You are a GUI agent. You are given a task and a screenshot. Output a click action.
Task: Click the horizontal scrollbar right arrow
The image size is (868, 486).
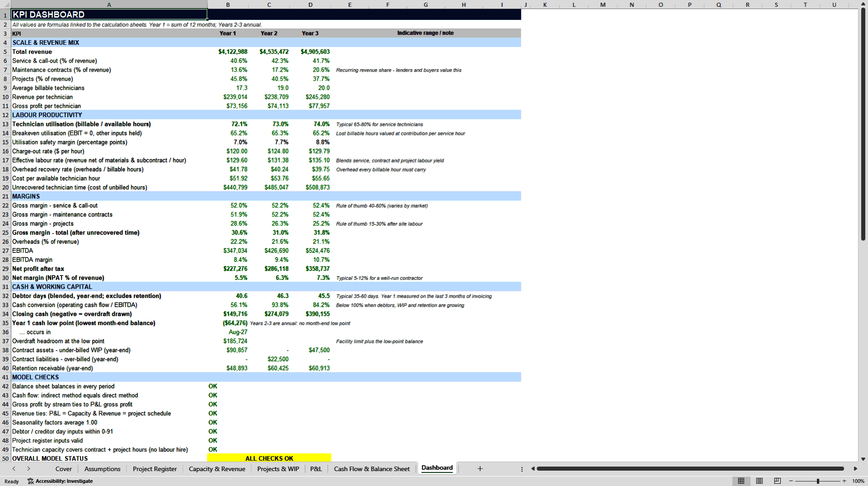click(855, 469)
